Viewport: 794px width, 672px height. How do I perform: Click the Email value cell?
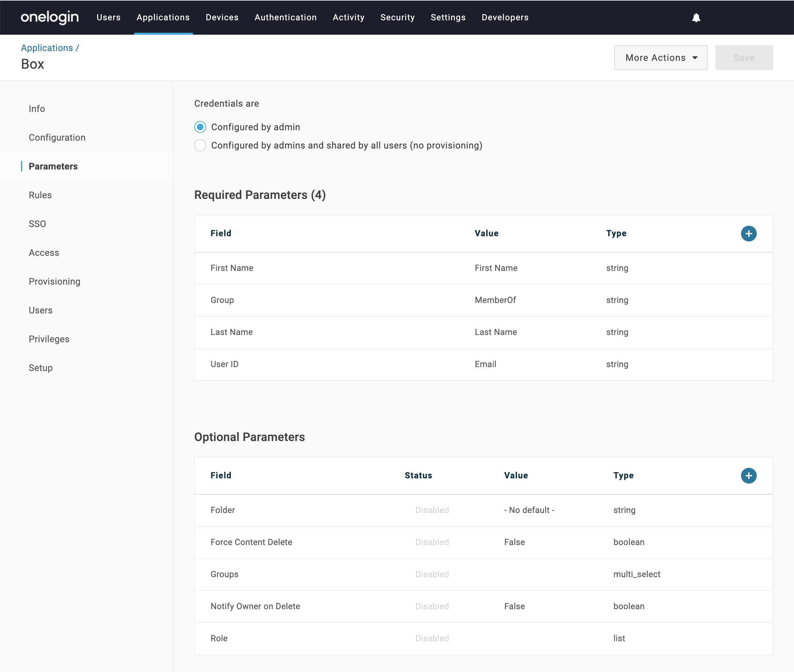click(x=485, y=364)
